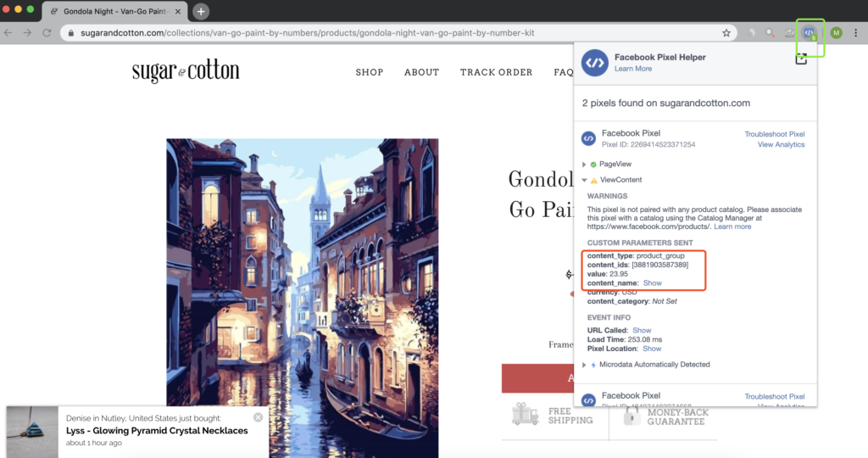This screenshot has width=868, height=458.
Task: Click Learn More under Pixel Helper title
Action: click(632, 69)
